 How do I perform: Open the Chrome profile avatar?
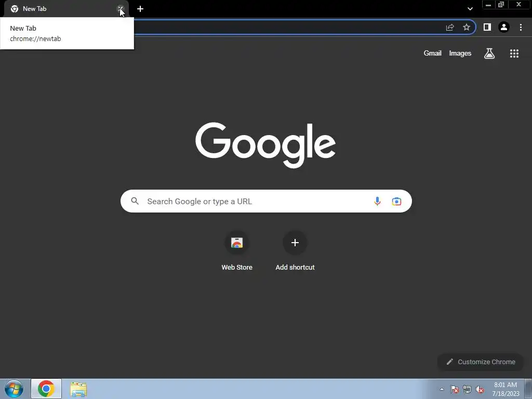tap(504, 27)
